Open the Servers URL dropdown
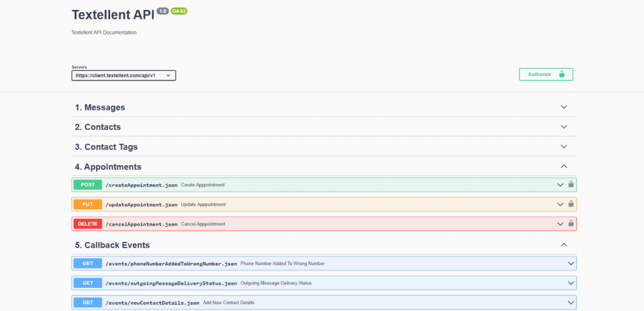 click(x=124, y=75)
